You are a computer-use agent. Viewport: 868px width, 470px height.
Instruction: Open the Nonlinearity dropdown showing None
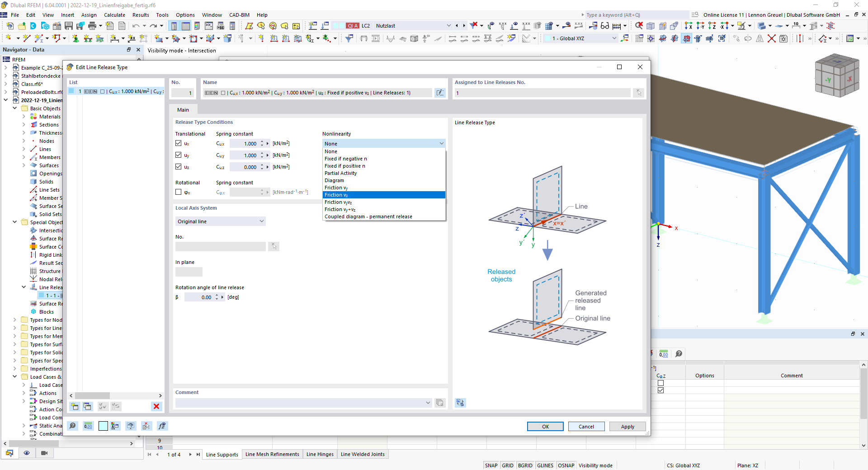(384, 144)
